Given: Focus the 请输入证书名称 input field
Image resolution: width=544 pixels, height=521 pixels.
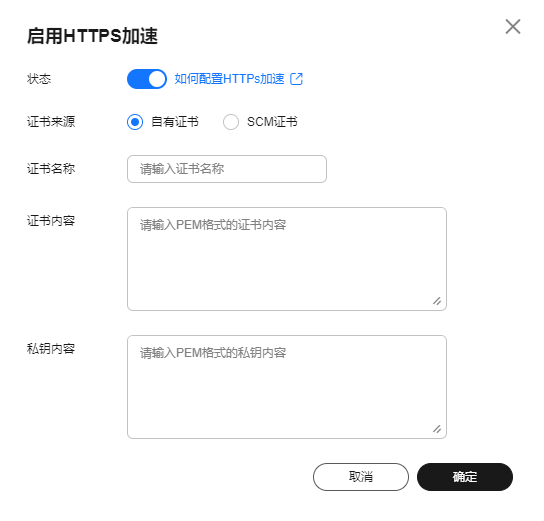Looking at the screenshot, I should point(227,169).
